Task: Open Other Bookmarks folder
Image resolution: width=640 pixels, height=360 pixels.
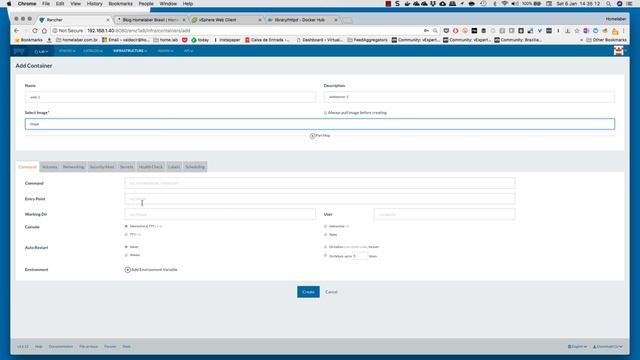Action: click(606, 40)
